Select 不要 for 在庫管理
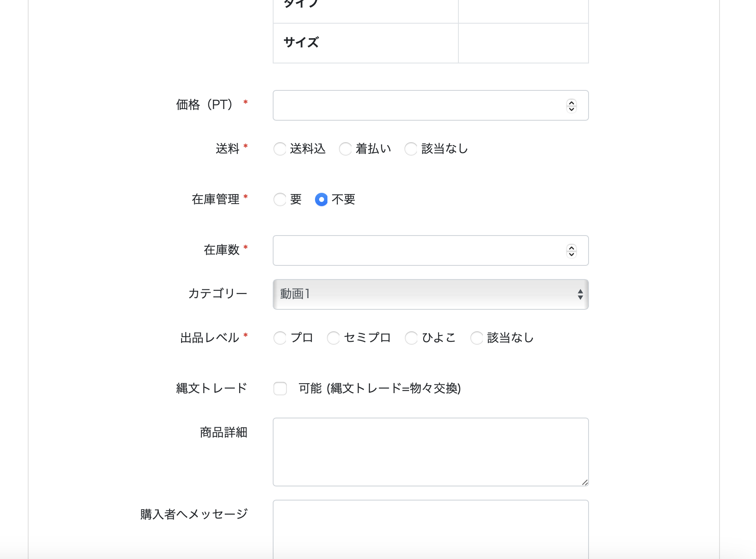 pos(321,199)
